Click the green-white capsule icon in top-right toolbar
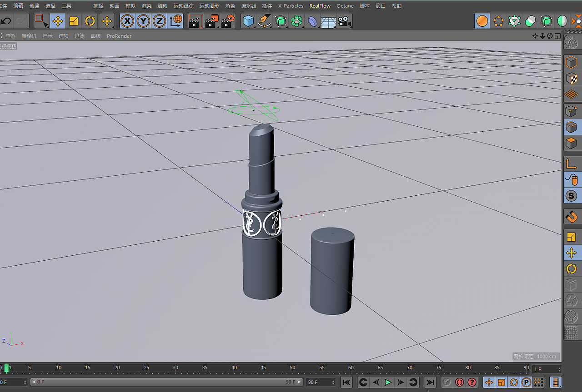The height and width of the screenshot is (392, 582). (x=531, y=21)
